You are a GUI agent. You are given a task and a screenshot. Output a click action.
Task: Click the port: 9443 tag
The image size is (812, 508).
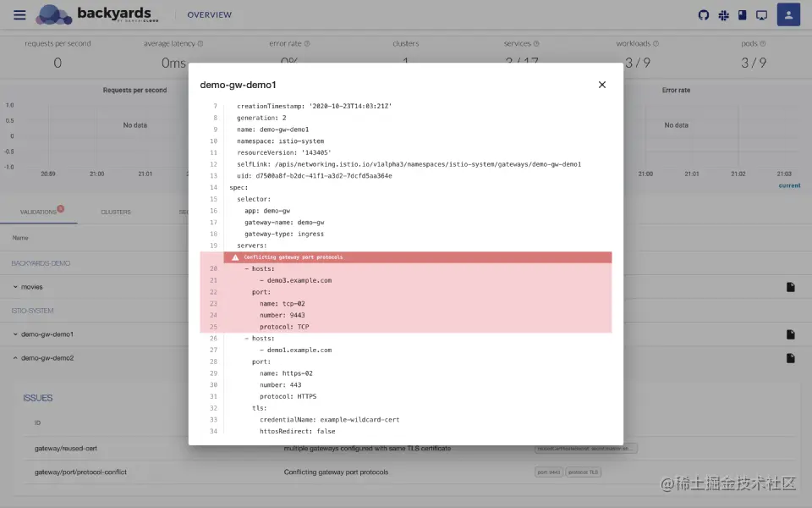(548, 472)
